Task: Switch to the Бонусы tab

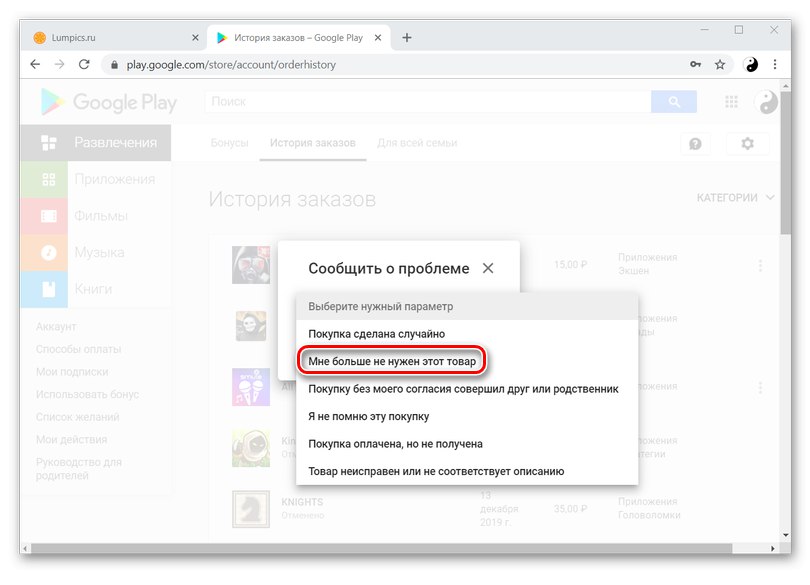Action: (230, 143)
